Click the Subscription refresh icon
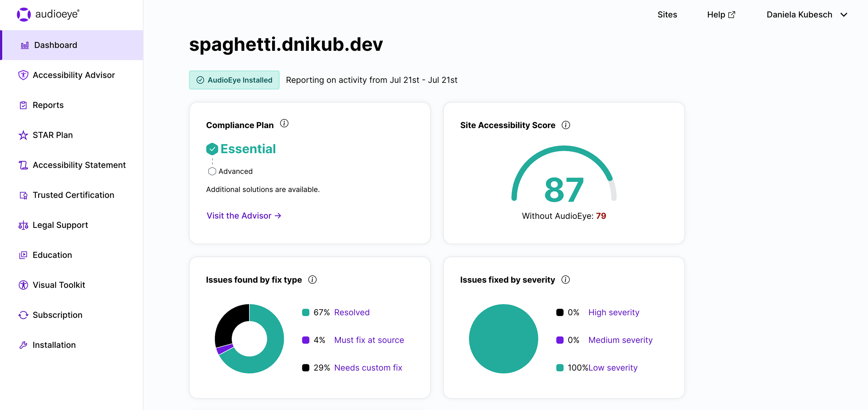The image size is (868, 410). point(23,315)
